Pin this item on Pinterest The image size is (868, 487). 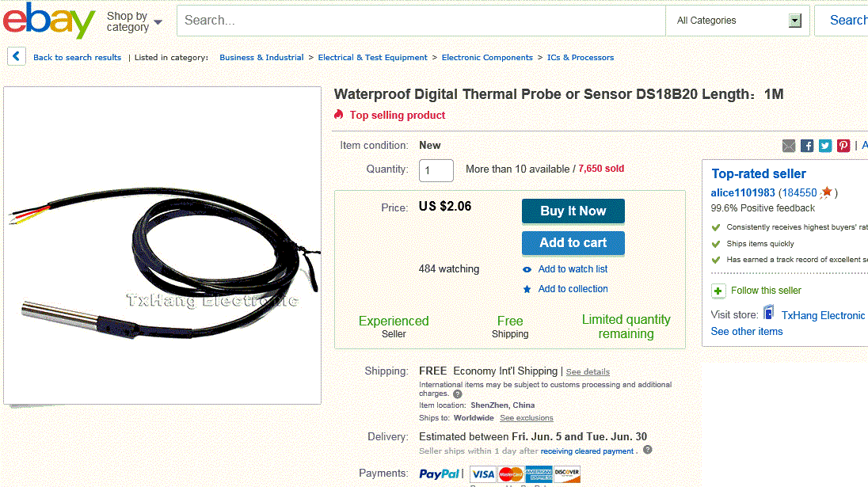[843, 146]
